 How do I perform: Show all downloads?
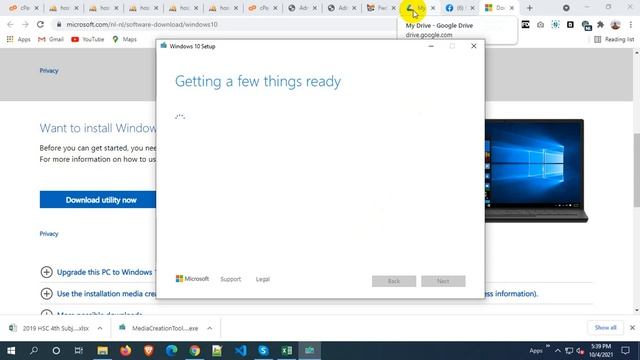pos(605,328)
